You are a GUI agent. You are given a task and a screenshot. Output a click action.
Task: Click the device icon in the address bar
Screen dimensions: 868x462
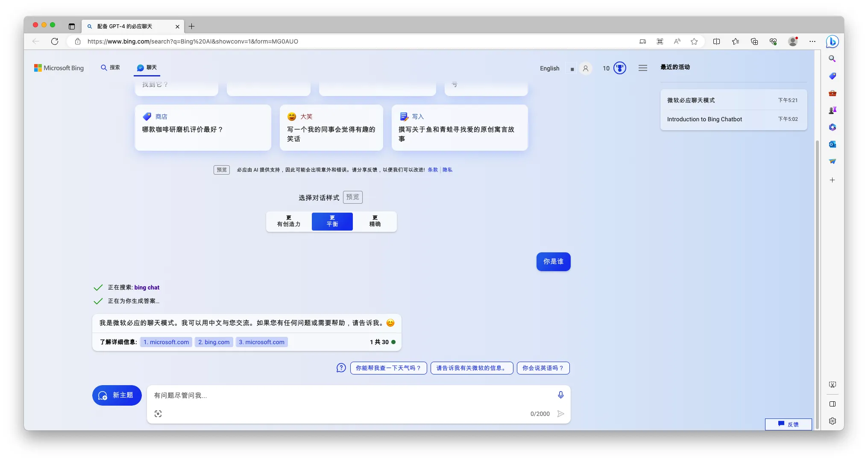click(x=642, y=41)
